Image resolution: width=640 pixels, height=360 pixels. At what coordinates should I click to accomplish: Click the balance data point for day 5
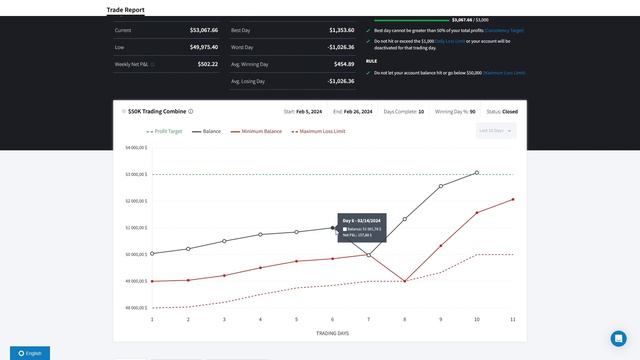click(297, 232)
